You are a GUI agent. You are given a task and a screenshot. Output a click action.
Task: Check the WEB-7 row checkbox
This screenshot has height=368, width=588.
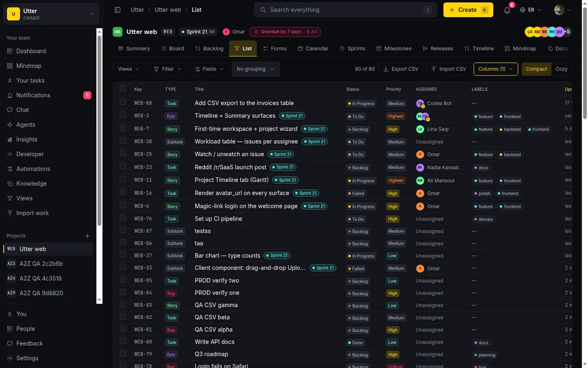coord(122,128)
